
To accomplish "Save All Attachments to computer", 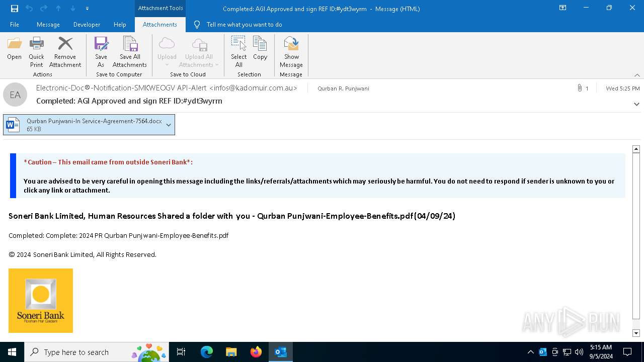I will pos(130,52).
